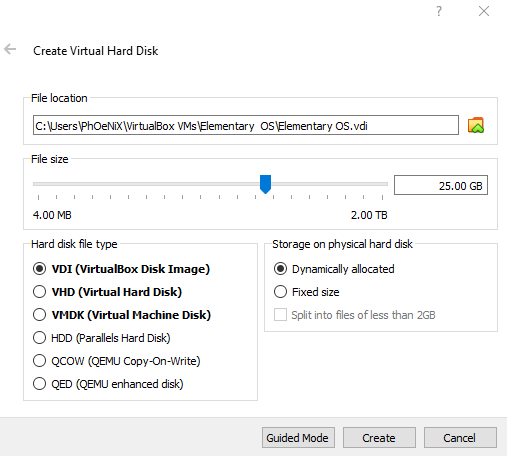Choose VMDK (Virtual Machine Disk) type

pyautogui.click(x=122, y=315)
